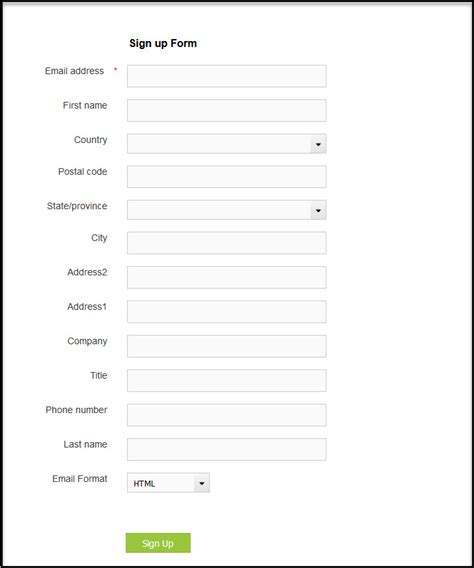Focus the Company input field
The height and width of the screenshot is (568, 474).
(226, 346)
